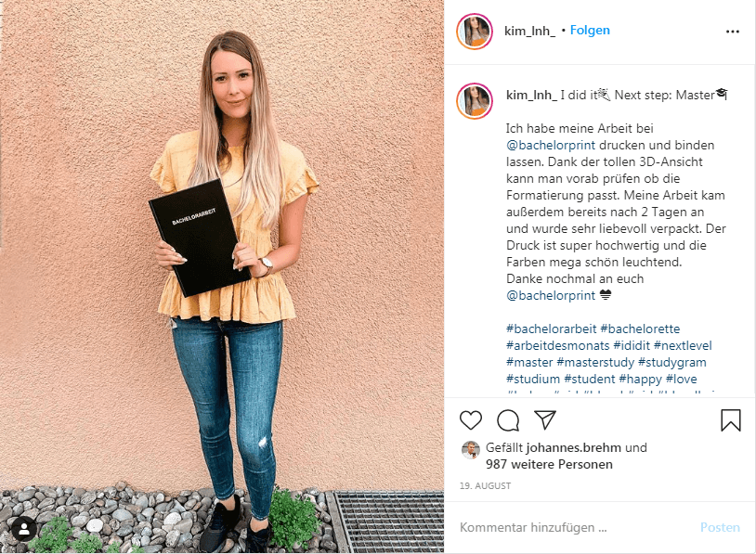
Task: Show tagged people icon on photo
Action: [x=23, y=530]
